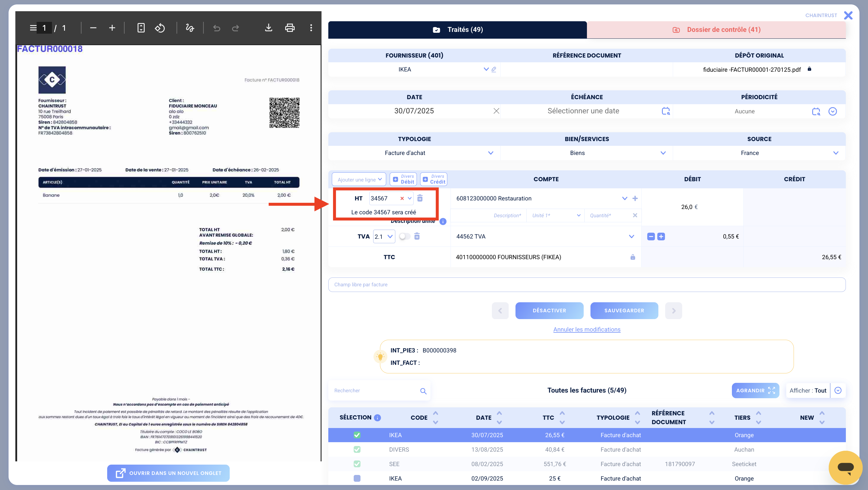
Task: Undo last PDF annotation
Action: (x=217, y=28)
